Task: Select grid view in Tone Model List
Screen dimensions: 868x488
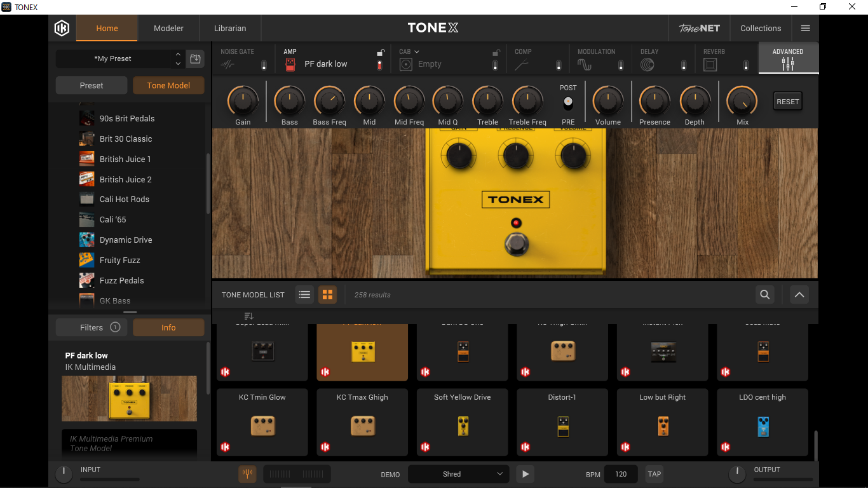Action: [x=328, y=295]
